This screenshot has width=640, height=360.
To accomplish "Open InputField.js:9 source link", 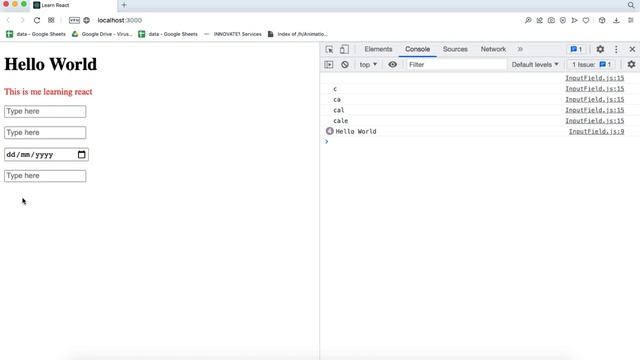I will pyautogui.click(x=596, y=131).
